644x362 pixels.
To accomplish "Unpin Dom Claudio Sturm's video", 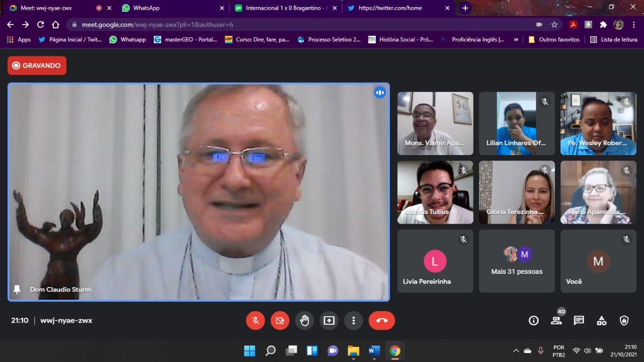I will click(17, 289).
